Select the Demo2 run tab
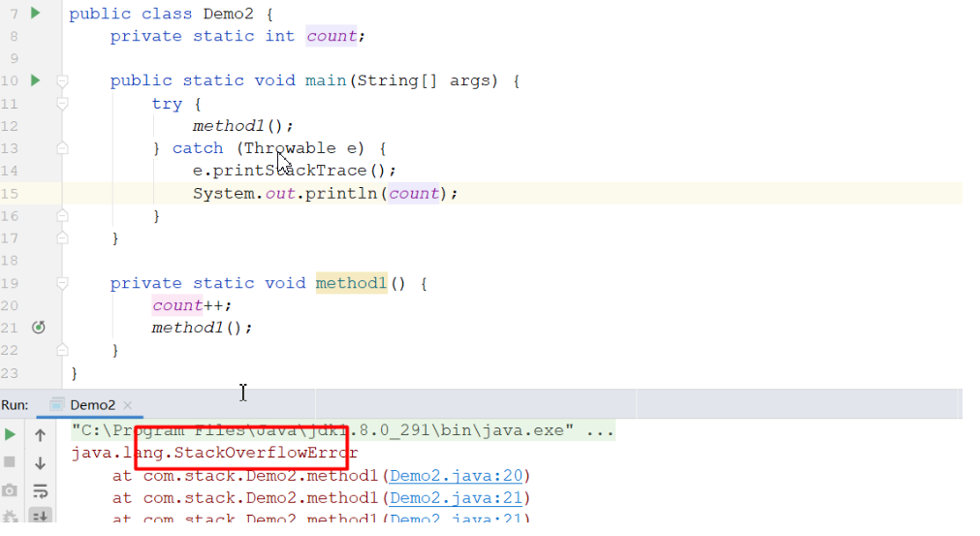 (x=92, y=405)
